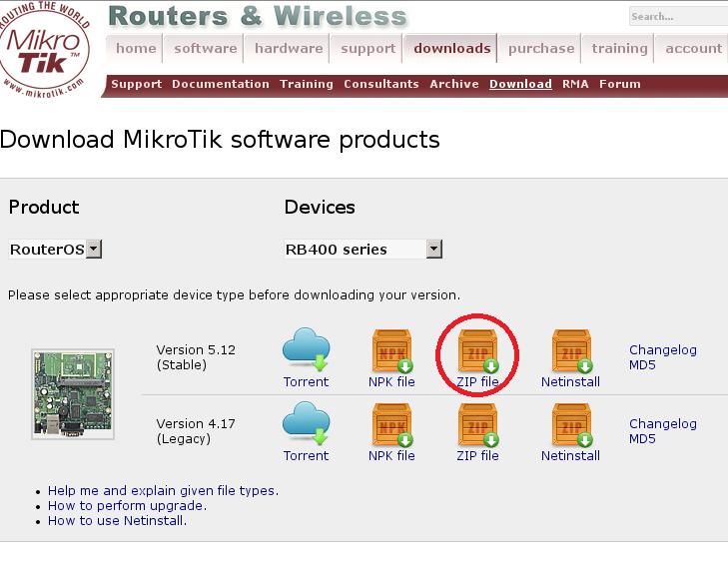Open 'How to perform upgrade' link
The width and height of the screenshot is (728, 561).
tap(127, 506)
